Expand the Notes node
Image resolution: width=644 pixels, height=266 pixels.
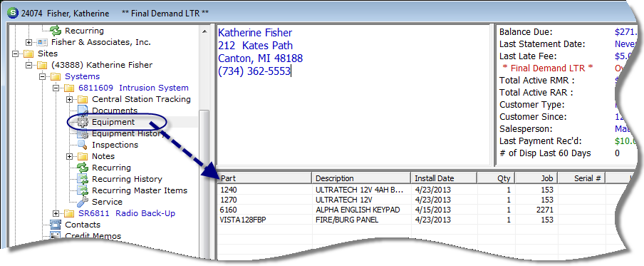69,157
